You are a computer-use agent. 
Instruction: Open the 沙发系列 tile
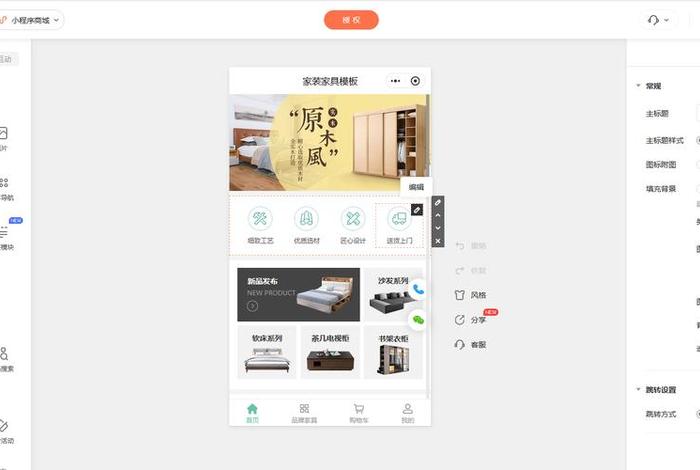(x=393, y=295)
